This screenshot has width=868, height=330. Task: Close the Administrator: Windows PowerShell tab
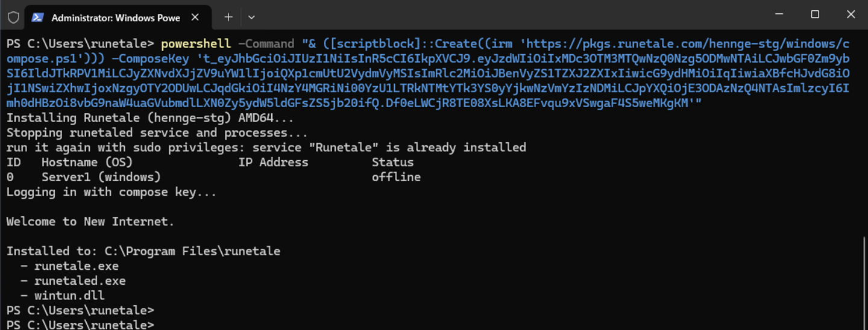195,17
